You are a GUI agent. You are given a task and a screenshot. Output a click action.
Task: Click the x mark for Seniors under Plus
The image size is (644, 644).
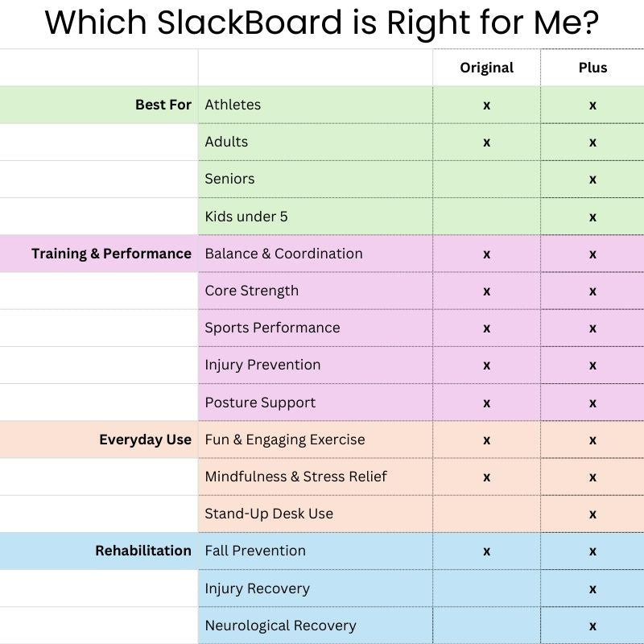pos(592,180)
